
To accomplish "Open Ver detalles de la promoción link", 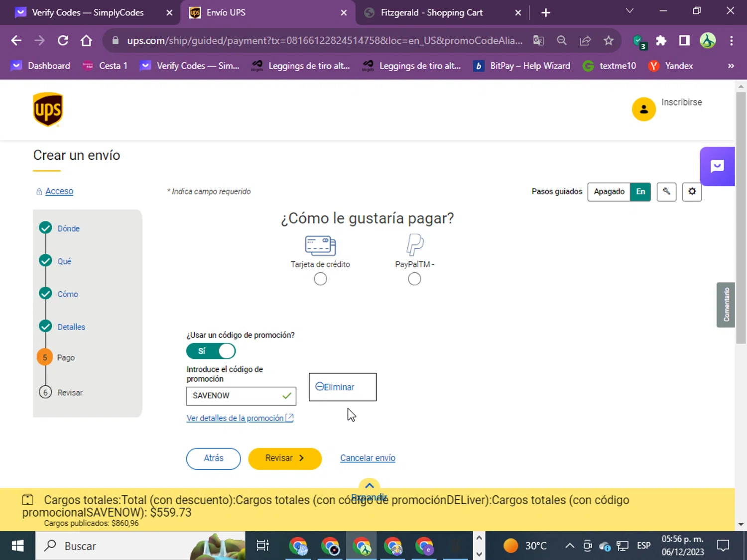I will [x=240, y=418].
